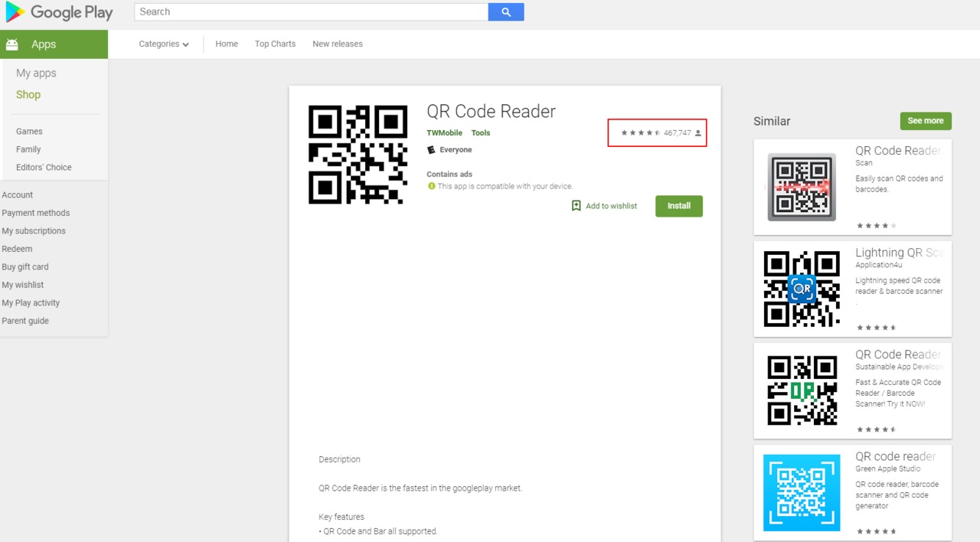The height and width of the screenshot is (542, 980).
Task: Open the Lightning QR Scanner app icon
Action: pyautogui.click(x=802, y=289)
